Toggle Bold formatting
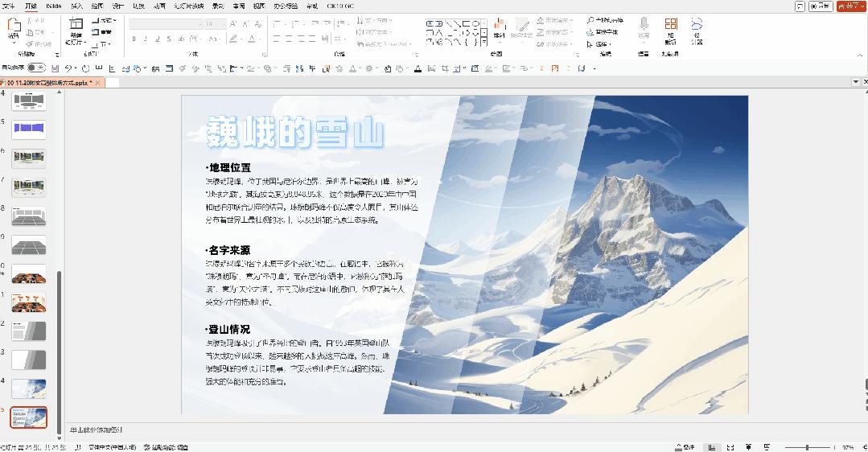 click(134, 39)
